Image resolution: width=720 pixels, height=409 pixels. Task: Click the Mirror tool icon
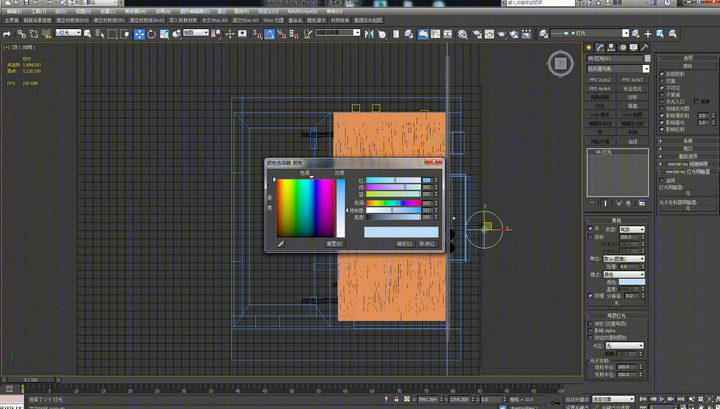pyautogui.click(x=369, y=34)
